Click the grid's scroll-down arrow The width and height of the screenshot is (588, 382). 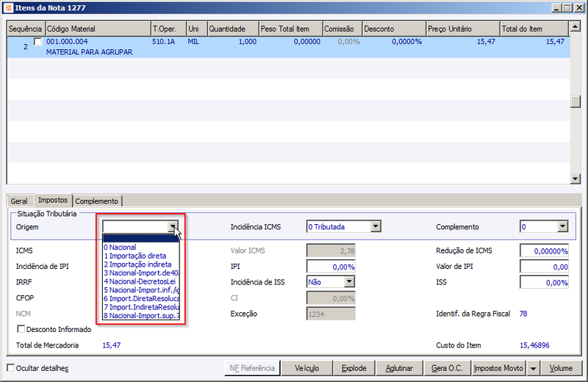576,179
